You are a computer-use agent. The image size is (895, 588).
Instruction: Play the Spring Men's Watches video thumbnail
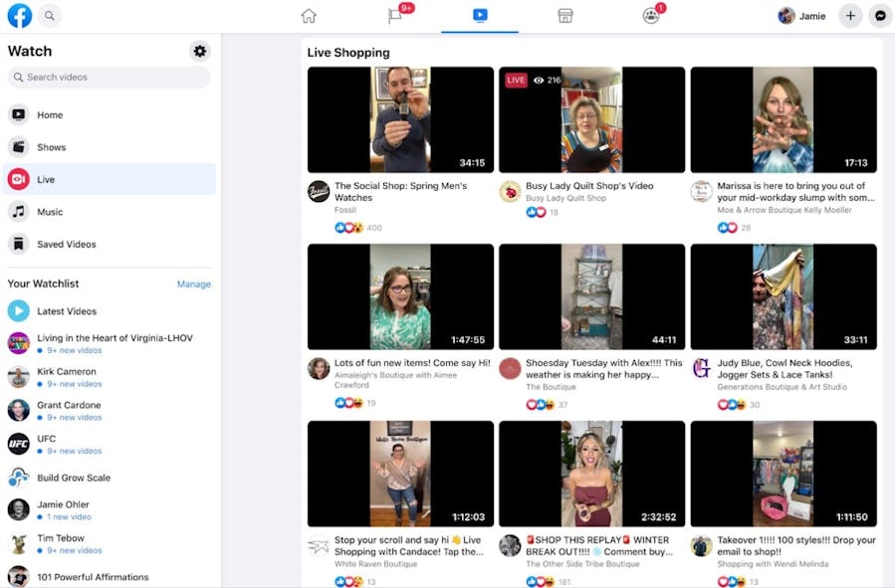400,120
